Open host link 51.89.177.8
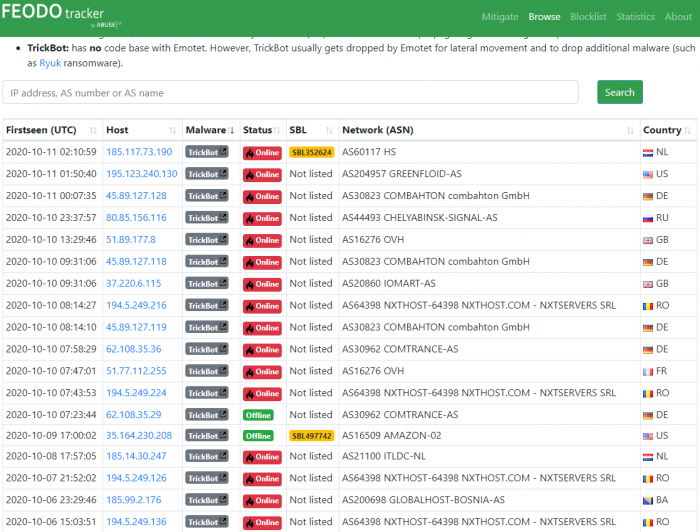This screenshot has height=532, width=700. click(x=130, y=240)
